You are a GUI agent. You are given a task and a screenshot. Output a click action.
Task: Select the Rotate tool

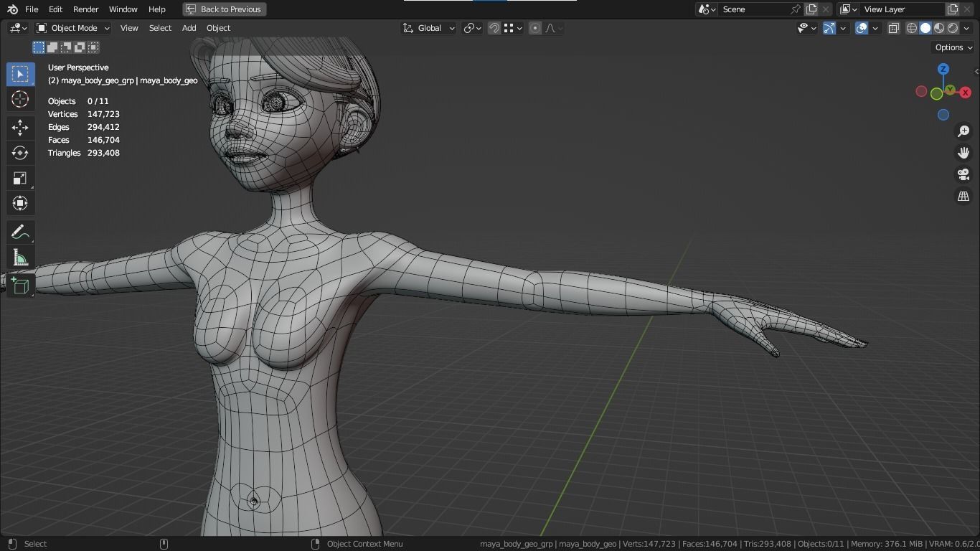pos(20,153)
